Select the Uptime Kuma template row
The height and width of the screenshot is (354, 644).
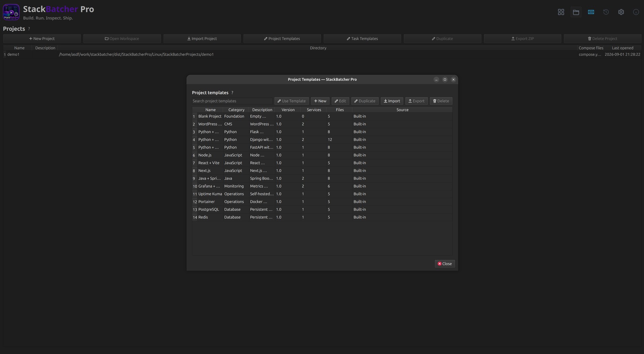click(322, 194)
